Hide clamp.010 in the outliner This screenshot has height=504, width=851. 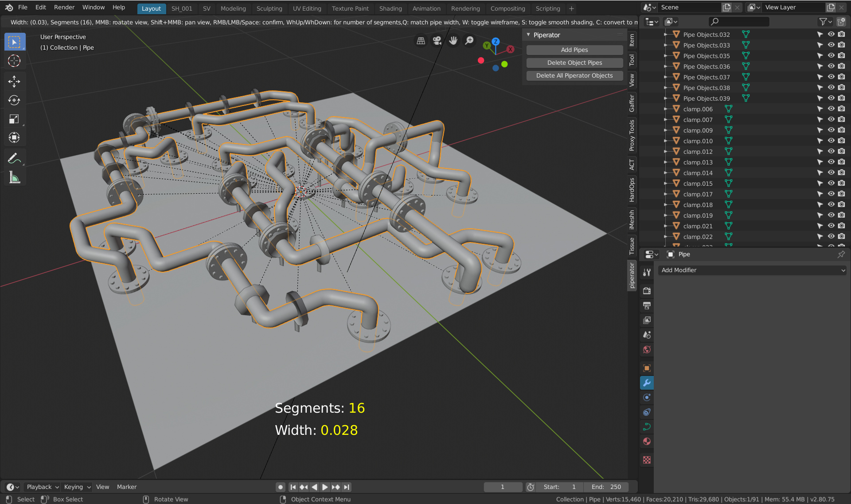tap(831, 141)
